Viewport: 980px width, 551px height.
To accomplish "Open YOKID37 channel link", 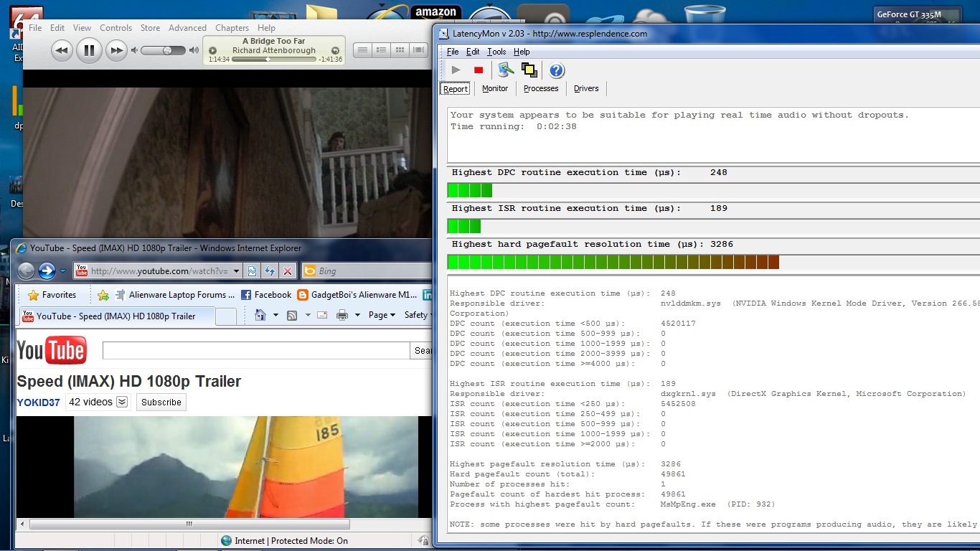I will tap(39, 402).
